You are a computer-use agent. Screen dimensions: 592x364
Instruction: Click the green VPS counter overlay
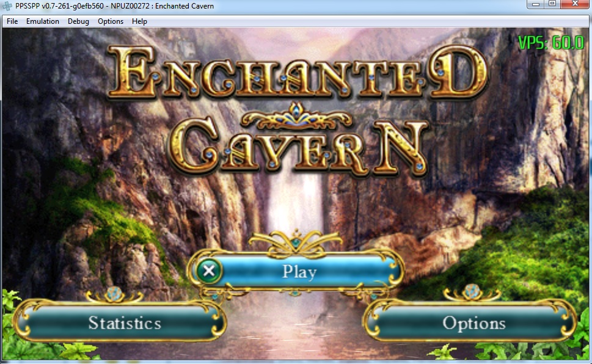[550, 43]
